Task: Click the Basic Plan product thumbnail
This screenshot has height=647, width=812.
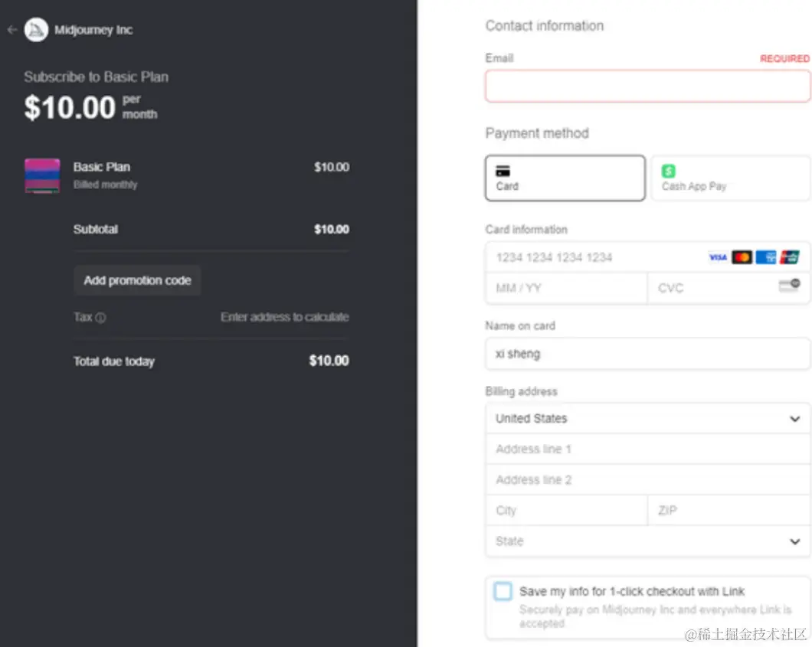Action: (x=42, y=175)
